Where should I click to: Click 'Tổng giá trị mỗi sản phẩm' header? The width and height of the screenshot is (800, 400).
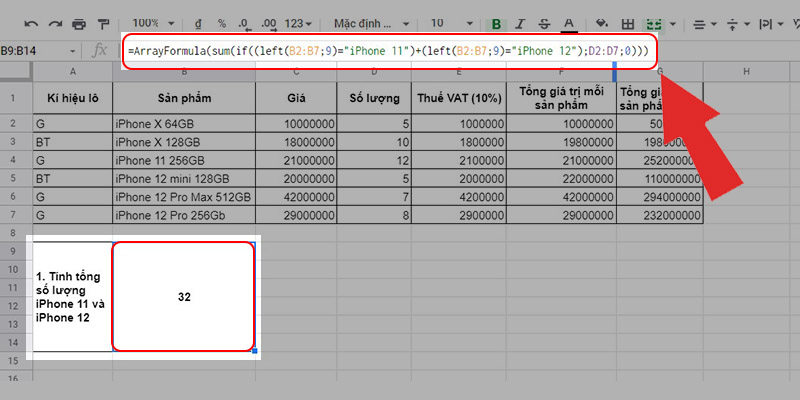[x=561, y=98]
